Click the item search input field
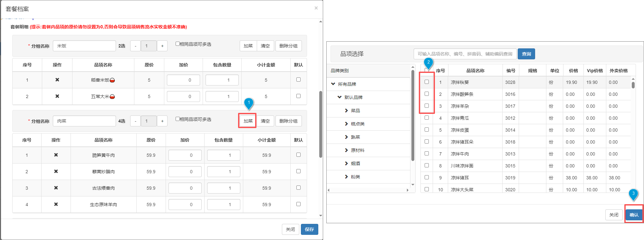 [465, 54]
